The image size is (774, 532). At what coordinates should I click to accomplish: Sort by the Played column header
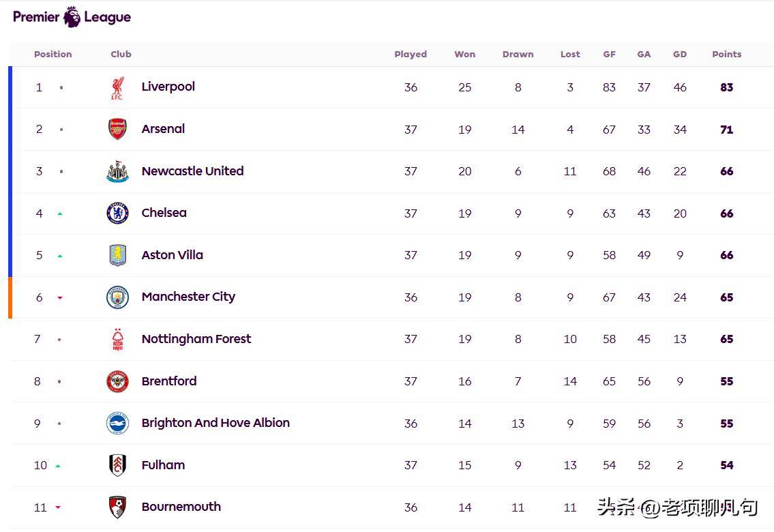pos(411,55)
